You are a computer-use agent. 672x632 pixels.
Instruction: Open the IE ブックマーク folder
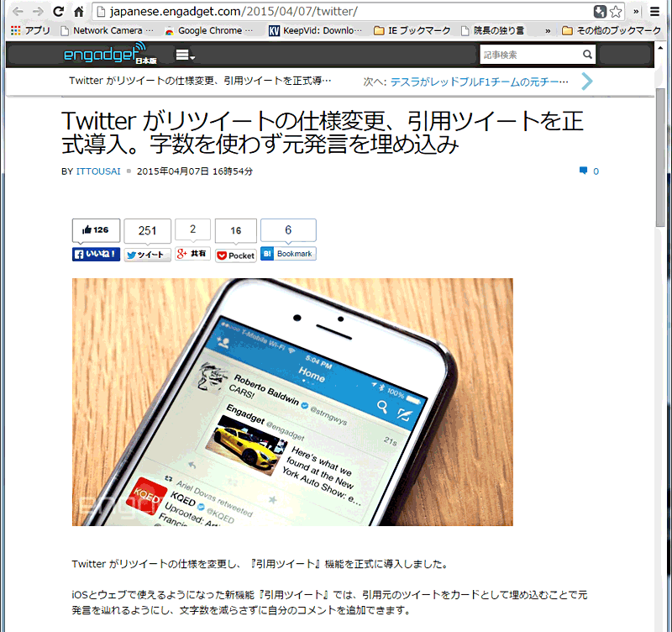click(x=412, y=30)
